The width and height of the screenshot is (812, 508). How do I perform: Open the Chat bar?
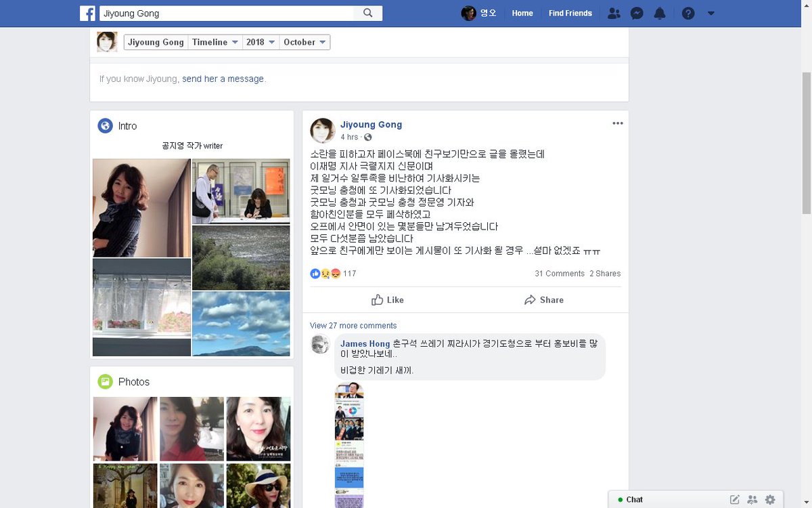tap(634, 499)
